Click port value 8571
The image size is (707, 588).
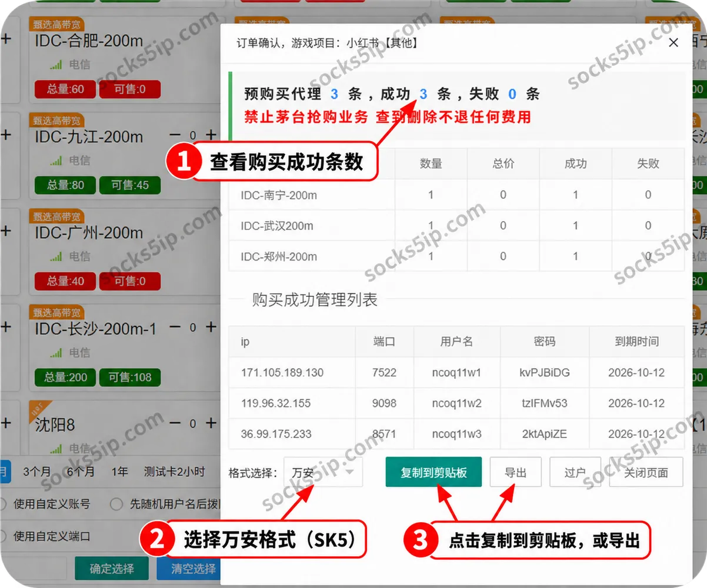(385, 434)
